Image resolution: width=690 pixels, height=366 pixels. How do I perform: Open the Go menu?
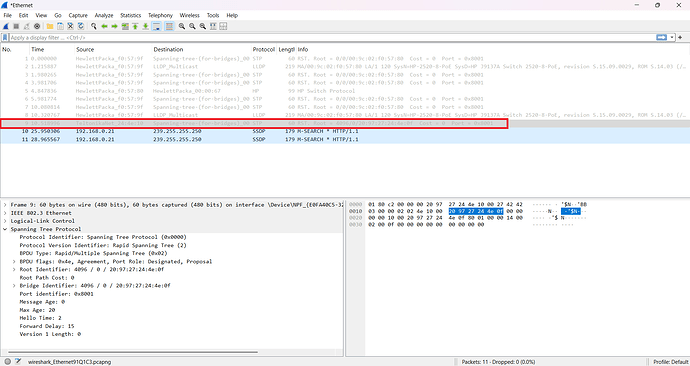pos(58,15)
